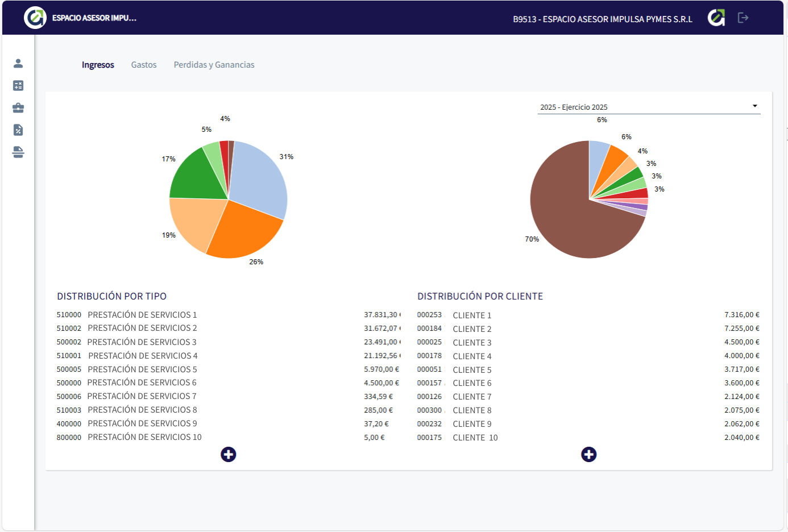The width and height of the screenshot is (788, 532).
Task: Open the Perdidas y Ganancias tab
Action: [x=214, y=65]
